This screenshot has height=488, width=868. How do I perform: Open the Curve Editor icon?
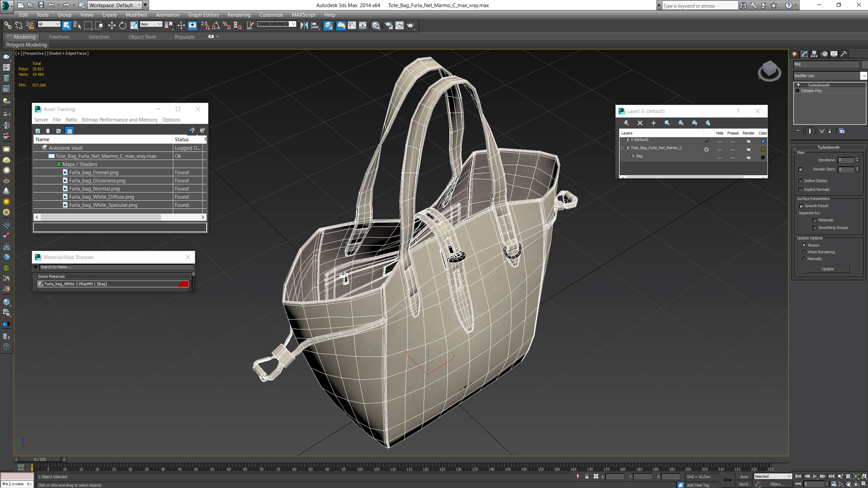pyautogui.click(x=352, y=26)
